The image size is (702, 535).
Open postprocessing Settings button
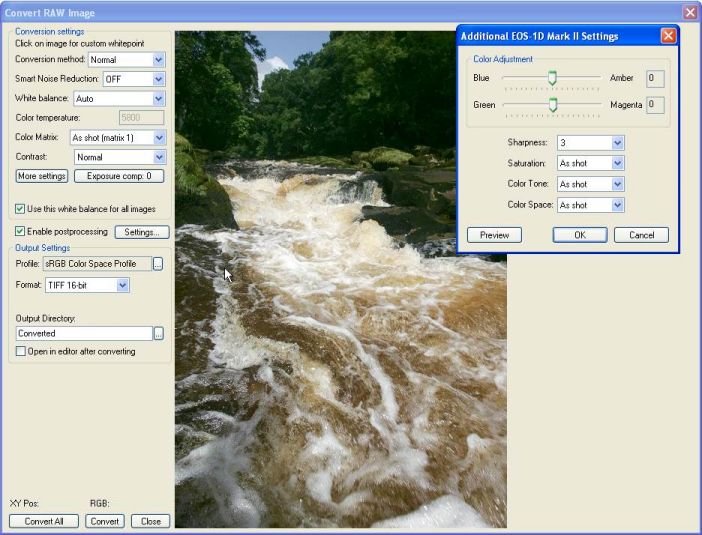click(x=141, y=232)
